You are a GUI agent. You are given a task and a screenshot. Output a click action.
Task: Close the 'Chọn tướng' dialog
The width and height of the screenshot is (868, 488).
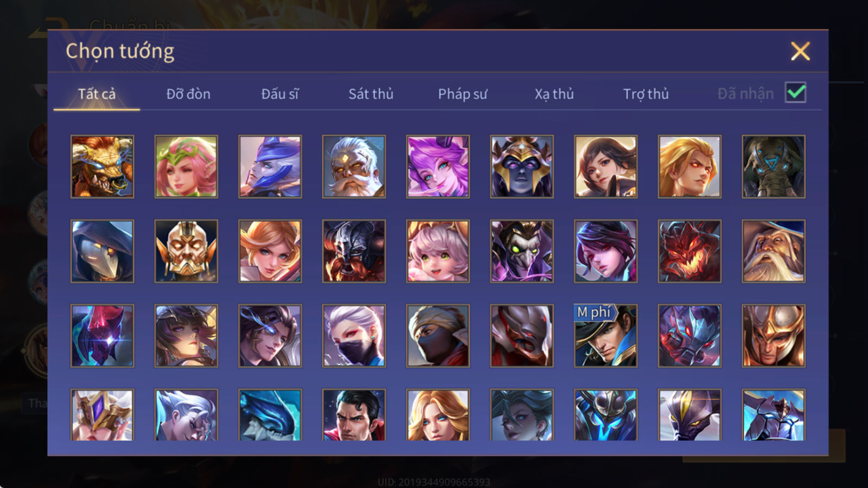tap(800, 51)
